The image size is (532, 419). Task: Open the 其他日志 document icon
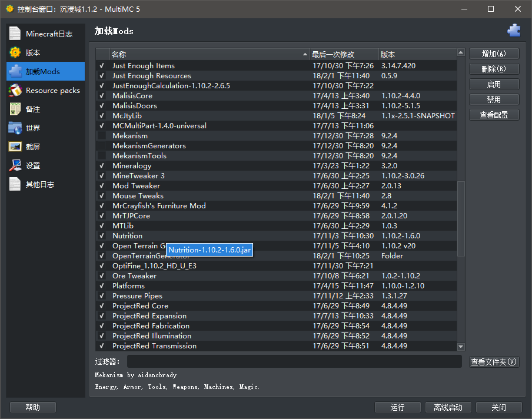15,184
